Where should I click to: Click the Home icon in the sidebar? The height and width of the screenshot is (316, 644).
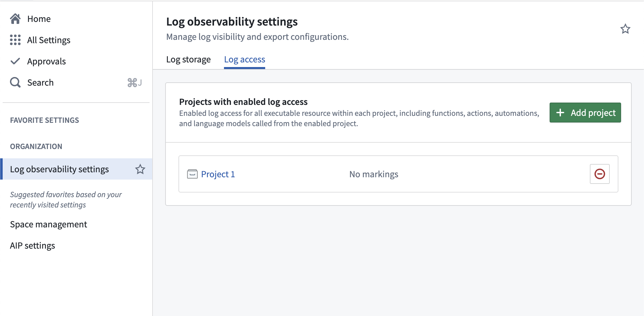click(15, 19)
